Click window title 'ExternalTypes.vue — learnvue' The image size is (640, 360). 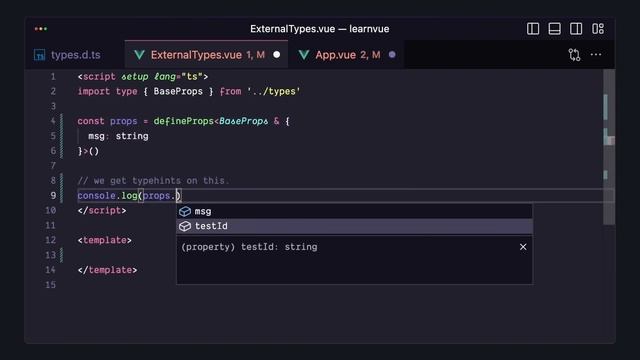320,29
